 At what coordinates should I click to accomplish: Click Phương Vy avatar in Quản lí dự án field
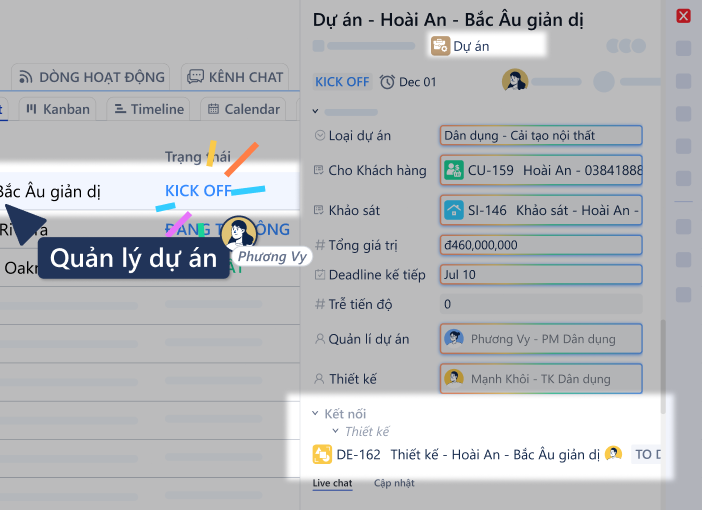tap(454, 339)
